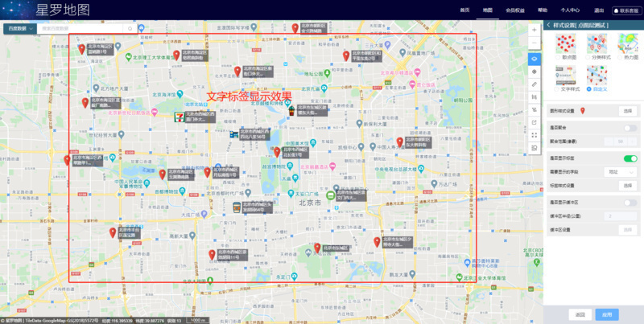Click the 7-Eleven marker on map
Viewport: 644px width, 324px height.
[179, 117]
